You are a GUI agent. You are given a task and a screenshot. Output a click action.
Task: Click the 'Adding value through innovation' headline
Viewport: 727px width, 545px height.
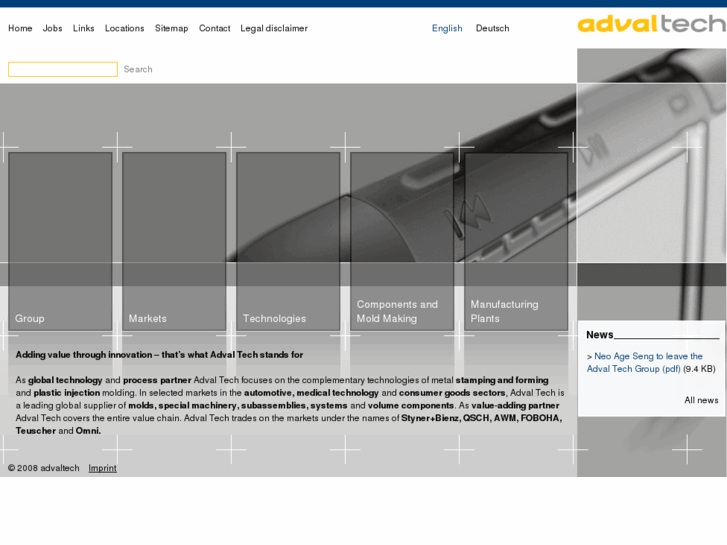159,355
